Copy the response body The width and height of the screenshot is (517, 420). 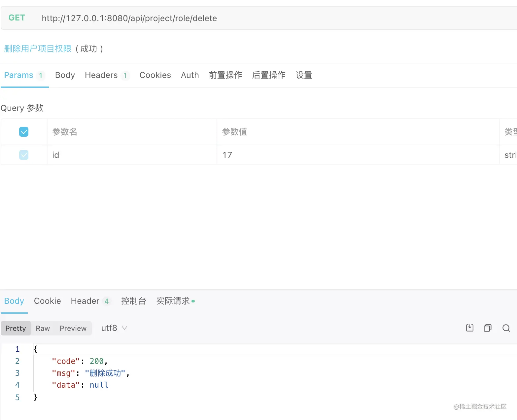pyautogui.click(x=488, y=328)
